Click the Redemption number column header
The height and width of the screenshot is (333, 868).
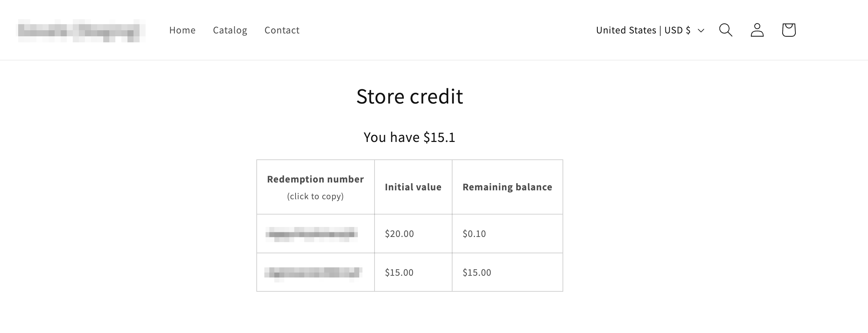tap(315, 179)
